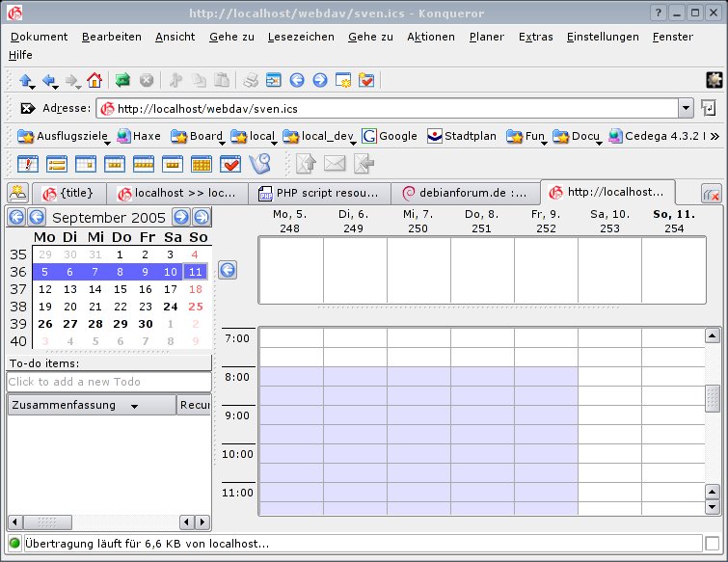Expand the address bar history dropdown

[686, 109]
